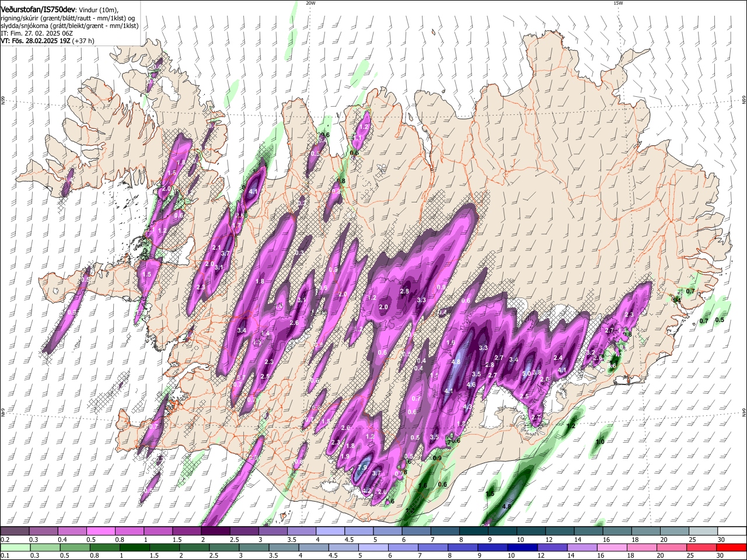Click the 'Veðurstofan/IS750dev' title text
747x560 pixels.
(x=39, y=10)
